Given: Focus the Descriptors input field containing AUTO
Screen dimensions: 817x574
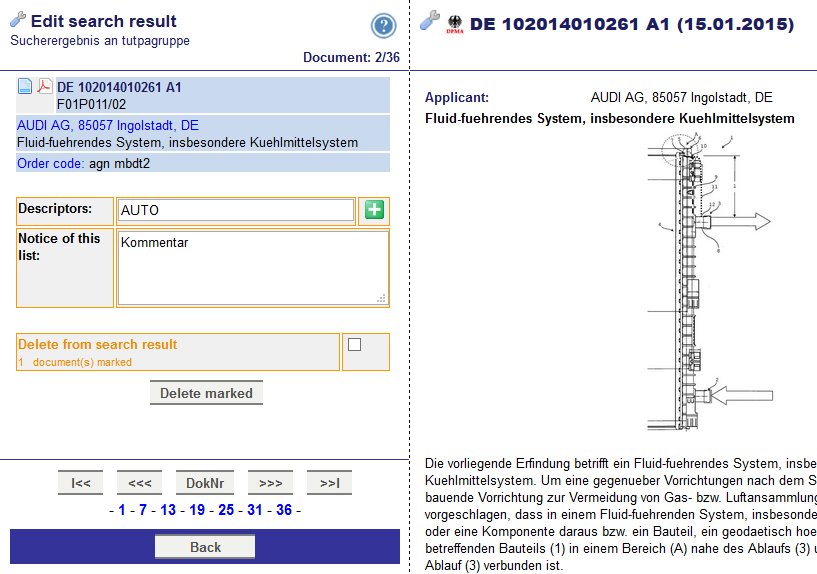Looking at the screenshot, I should click(x=236, y=210).
